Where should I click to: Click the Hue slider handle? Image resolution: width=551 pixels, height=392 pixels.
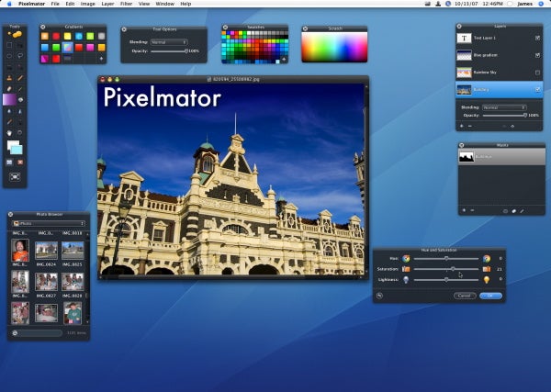click(446, 259)
